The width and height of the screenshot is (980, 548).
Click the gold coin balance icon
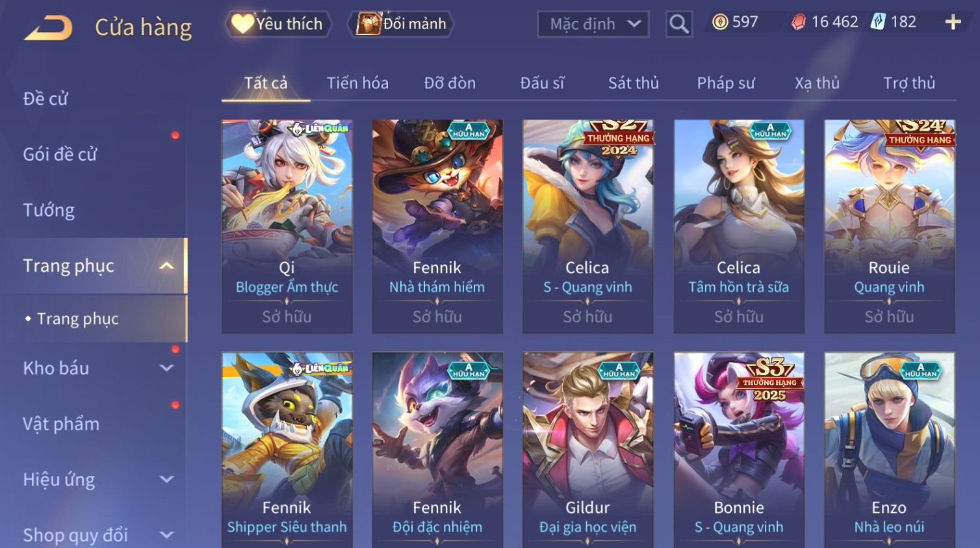720,22
